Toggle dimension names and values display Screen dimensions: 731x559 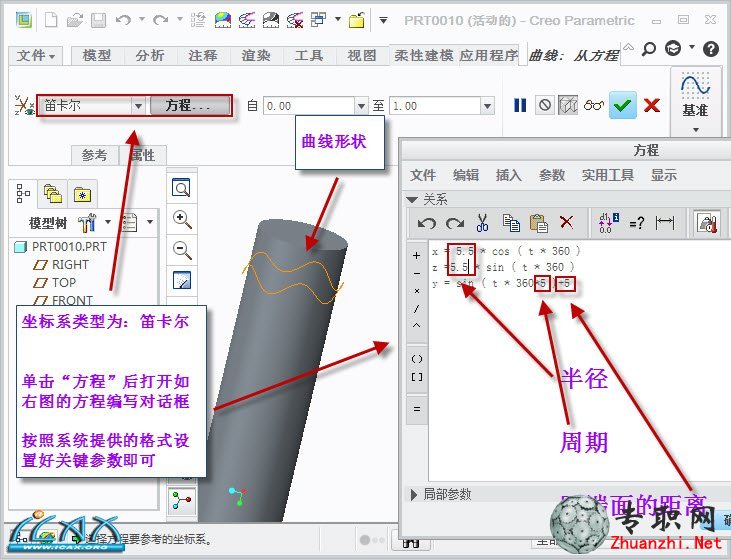point(609,223)
